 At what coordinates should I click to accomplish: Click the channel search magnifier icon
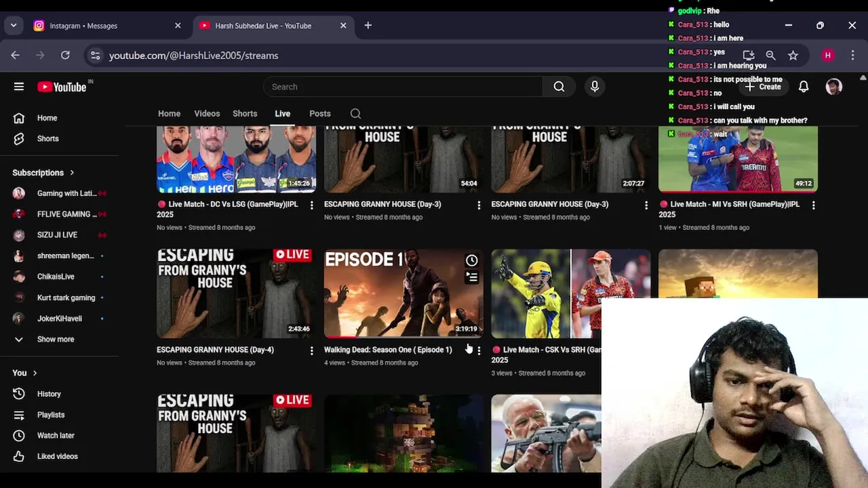[x=355, y=114]
